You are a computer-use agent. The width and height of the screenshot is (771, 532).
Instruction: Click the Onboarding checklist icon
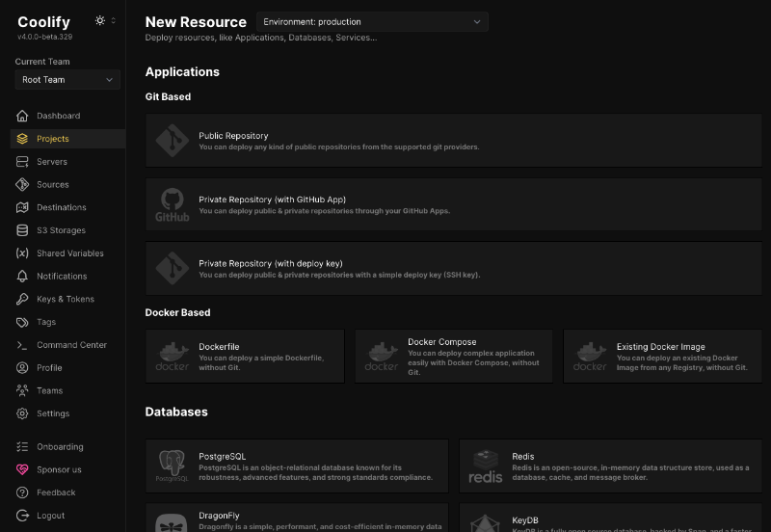click(22, 446)
